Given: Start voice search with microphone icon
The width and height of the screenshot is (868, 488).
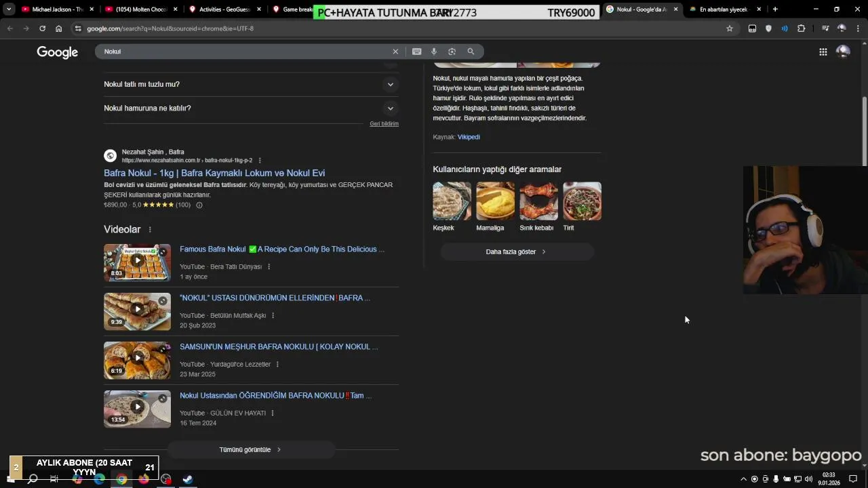Looking at the screenshot, I should [434, 52].
